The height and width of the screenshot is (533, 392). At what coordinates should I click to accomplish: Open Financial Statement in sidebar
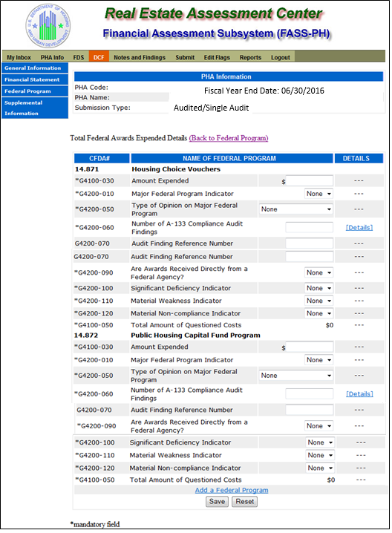pos(35,79)
